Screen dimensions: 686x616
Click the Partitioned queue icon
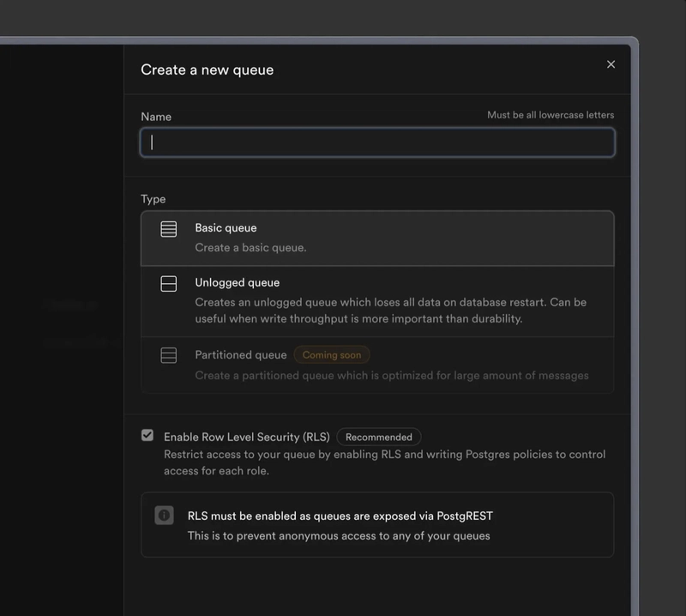pyautogui.click(x=169, y=355)
